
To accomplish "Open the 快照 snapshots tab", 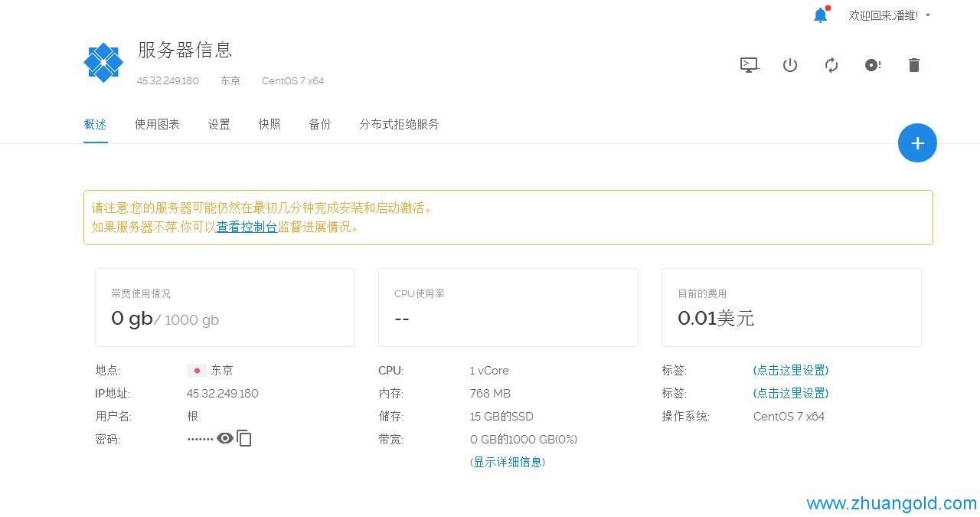I will click(x=269, y=124).
